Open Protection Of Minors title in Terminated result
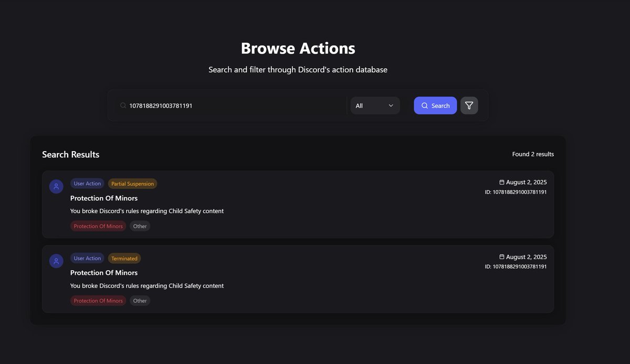 tap(104, 273)
